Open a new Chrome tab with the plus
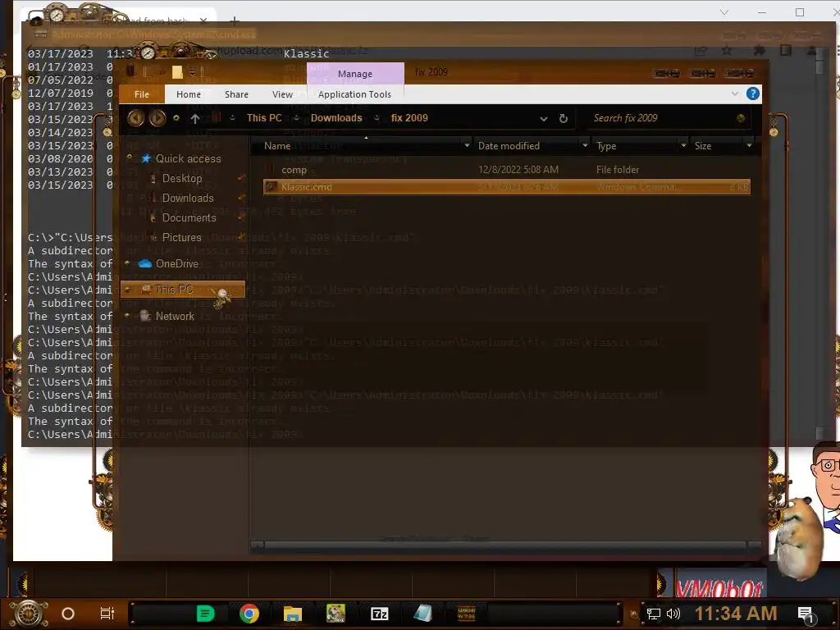The width and height of the screenshot is (840, 630). (234, 21)
